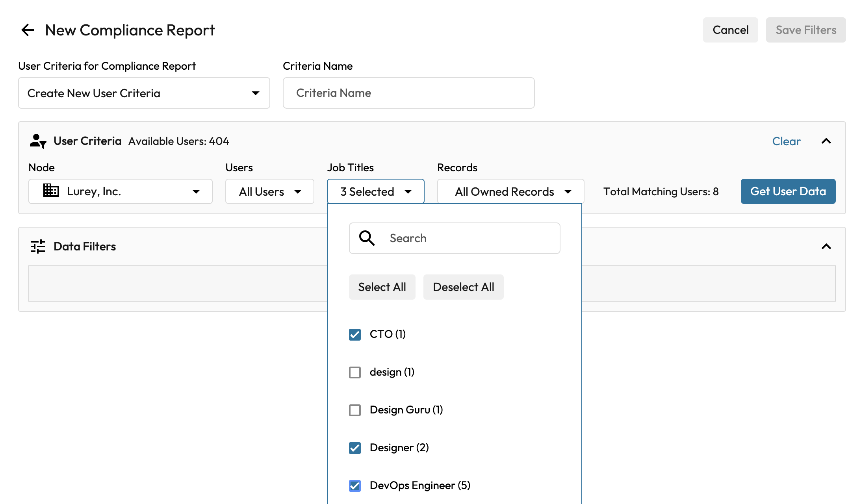Collapse the Data Filters section chevron
This screenshot has height=504, width=861.
[x=826, y=246]
